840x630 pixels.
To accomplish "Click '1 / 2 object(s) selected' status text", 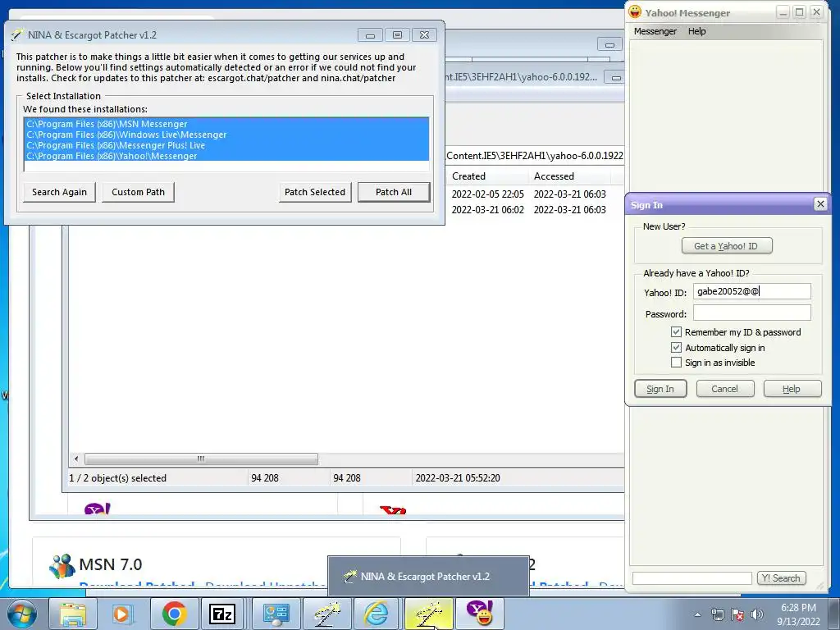I will point(118,478).
